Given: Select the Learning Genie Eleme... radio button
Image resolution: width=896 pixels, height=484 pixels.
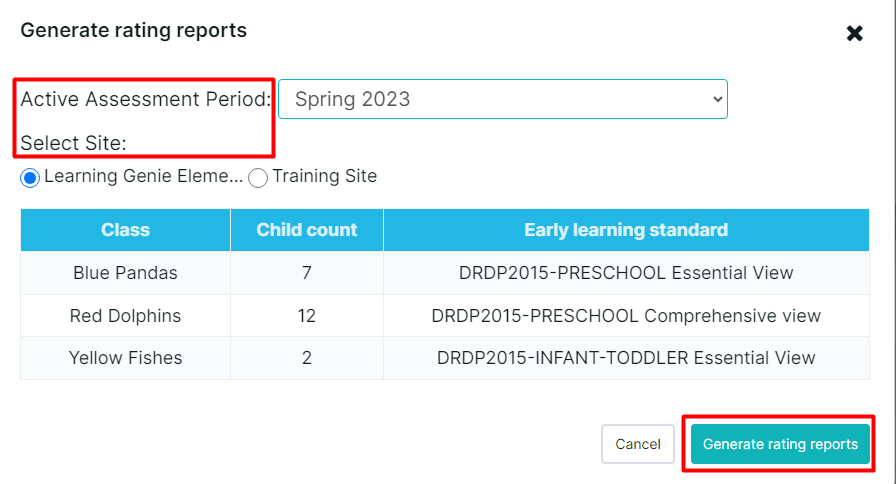Looking at the screenshot, I should tap(30, 177).
